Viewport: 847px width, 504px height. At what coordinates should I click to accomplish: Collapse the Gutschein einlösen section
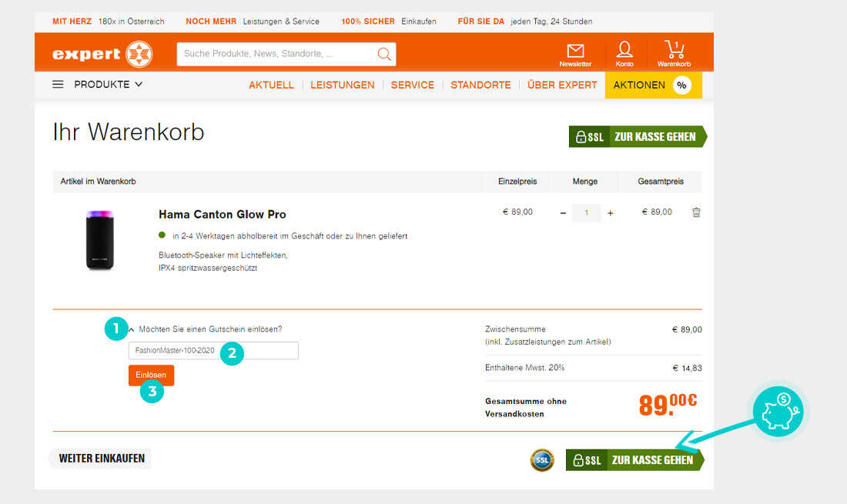131,329
